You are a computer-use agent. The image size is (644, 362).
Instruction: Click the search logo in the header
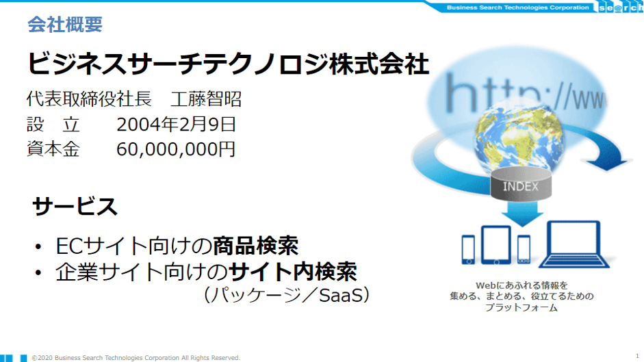(620, 8)
